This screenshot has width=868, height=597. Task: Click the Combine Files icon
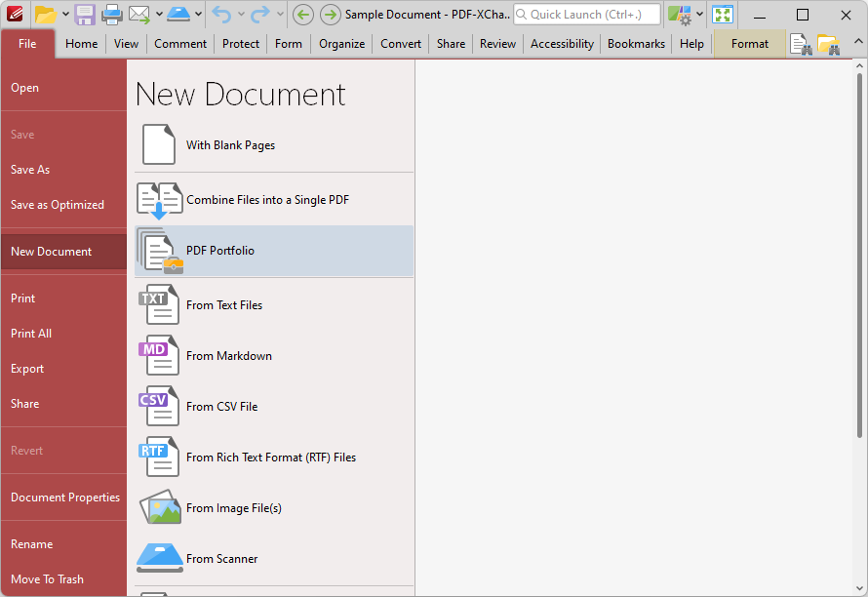pyautogui.click(x=160, y=200)
